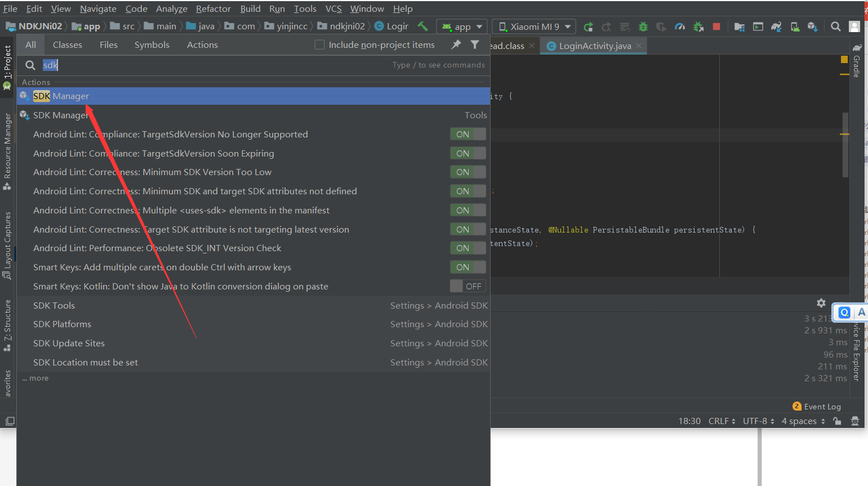Toggle read-only lock icon in status bar
The image size is (868, 486).
pos(837,421)
